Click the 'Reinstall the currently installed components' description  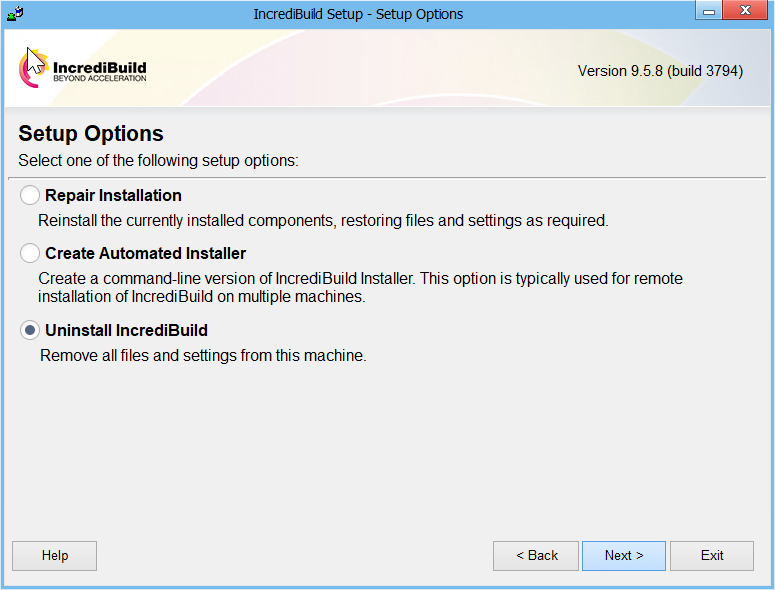[x=323, y=220]
